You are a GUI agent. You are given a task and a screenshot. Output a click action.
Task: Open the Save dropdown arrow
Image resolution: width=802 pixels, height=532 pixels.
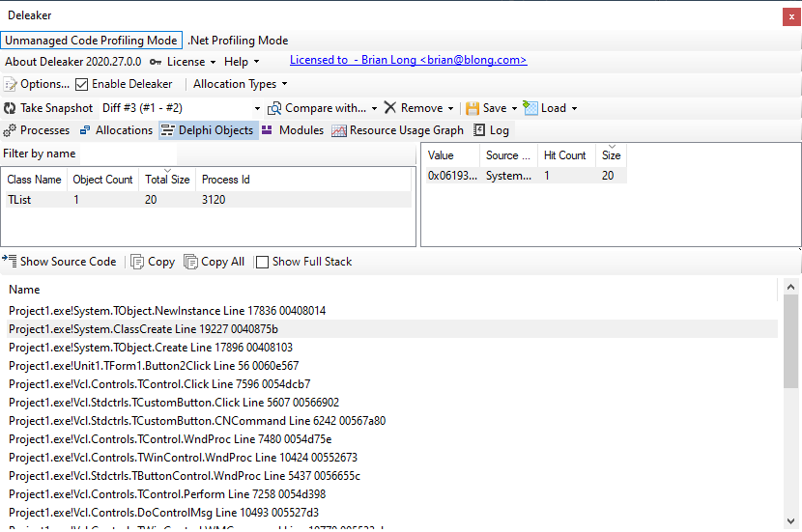point(514,108)
